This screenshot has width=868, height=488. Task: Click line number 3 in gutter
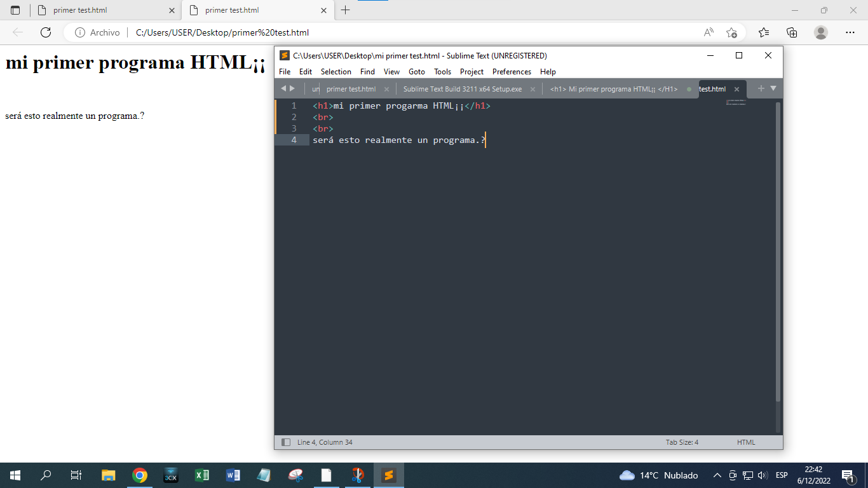(x=294, y=128)
